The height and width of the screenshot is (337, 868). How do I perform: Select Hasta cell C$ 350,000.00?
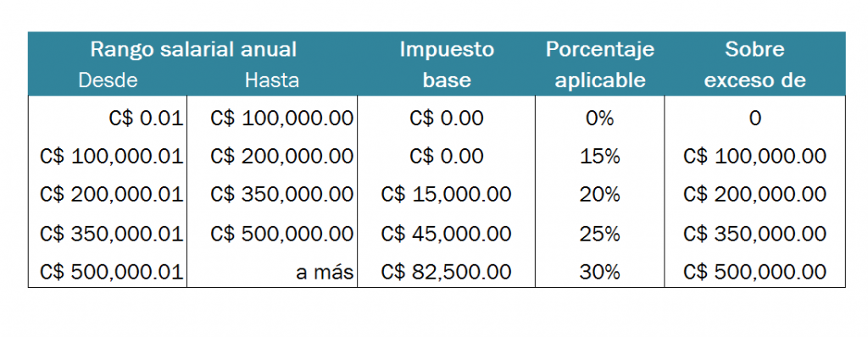pyautogui.click(x=281, y=194)
